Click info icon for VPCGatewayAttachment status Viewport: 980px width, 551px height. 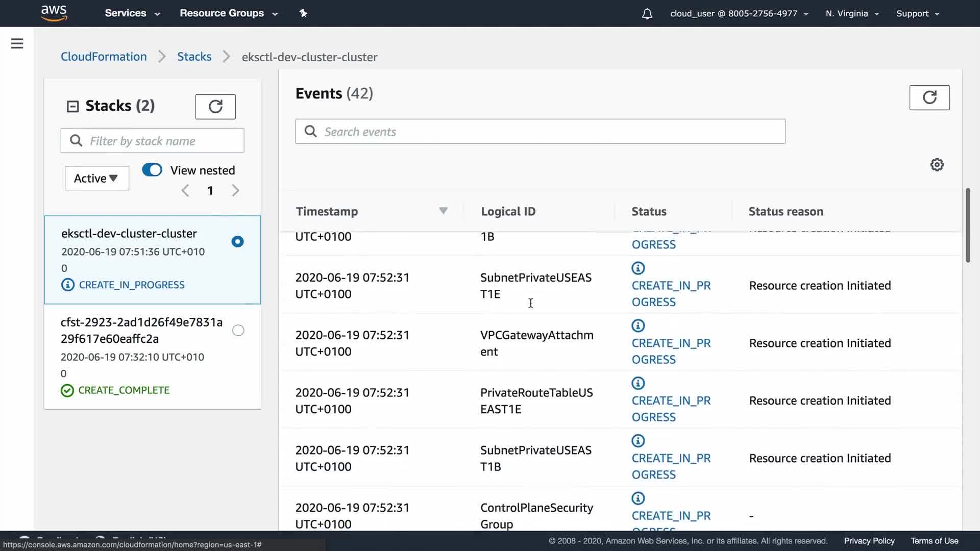pyautogui.click(x=638, y=325)
